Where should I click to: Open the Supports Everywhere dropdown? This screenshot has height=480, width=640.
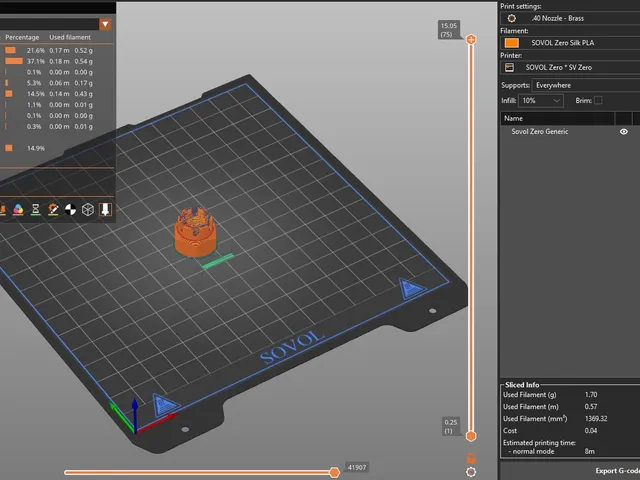586,85
